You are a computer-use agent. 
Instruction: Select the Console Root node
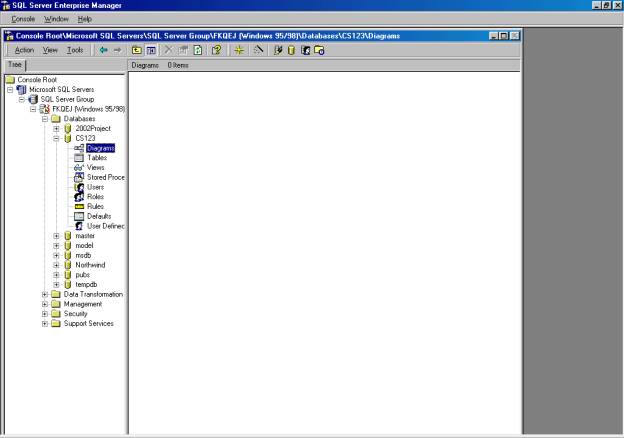pyautogui.click(x=36, y=79)
